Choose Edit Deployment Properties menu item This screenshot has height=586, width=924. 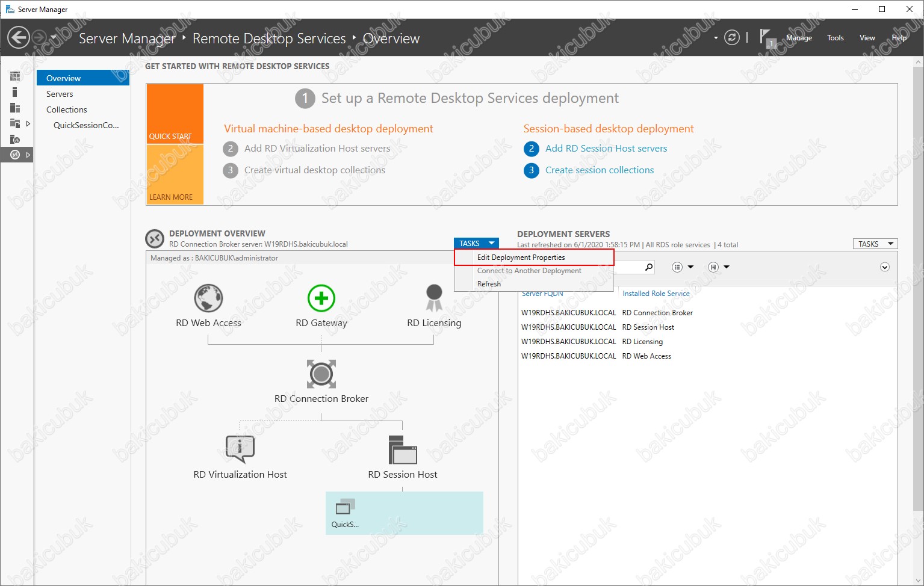coord(534,257)
